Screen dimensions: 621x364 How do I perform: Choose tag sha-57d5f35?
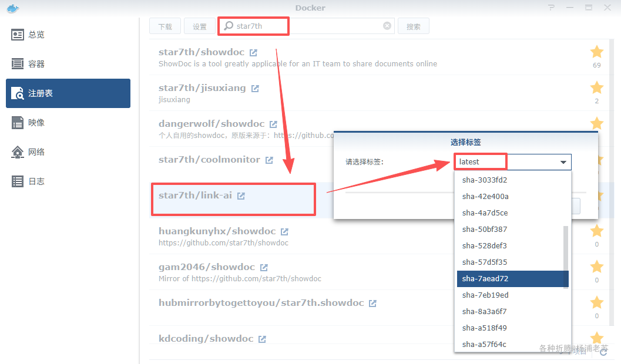(x=513, y=262)
